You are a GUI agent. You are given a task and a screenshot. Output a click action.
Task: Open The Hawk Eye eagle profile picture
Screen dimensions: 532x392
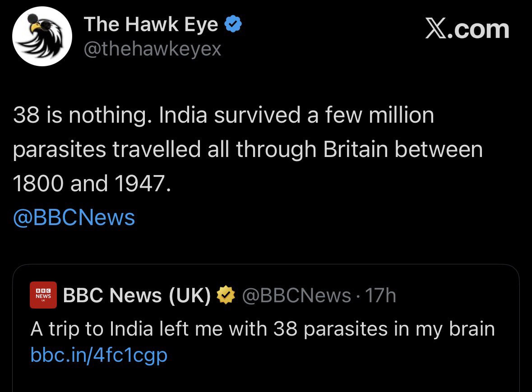[42, 36]
